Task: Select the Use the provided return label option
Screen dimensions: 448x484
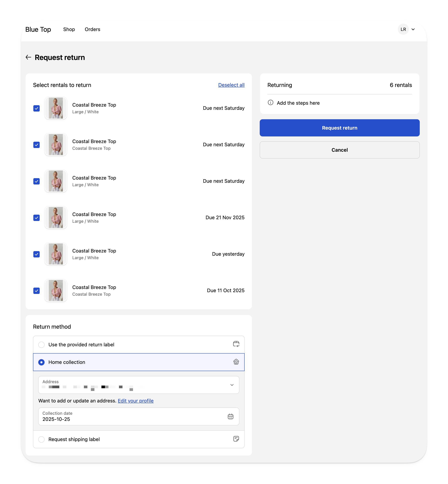Action: [x=41, y=344]
